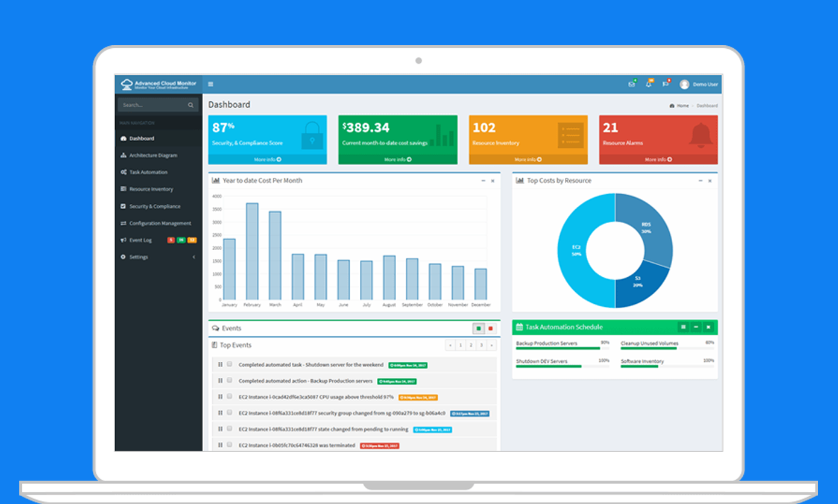This screenshot has height=504, width=838.
Task: Click More info on Security Score card
Action: (x=268, y=160)
